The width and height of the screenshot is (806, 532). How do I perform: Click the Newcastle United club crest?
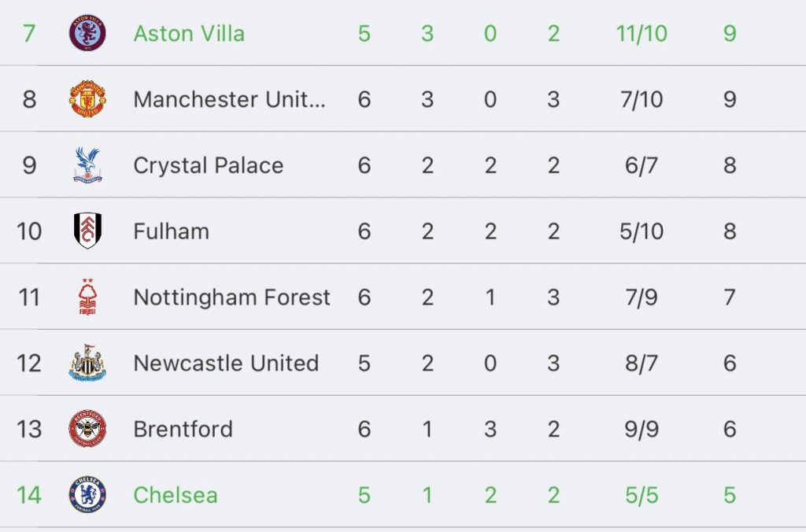pyautogui.click(x=87, y=363)
